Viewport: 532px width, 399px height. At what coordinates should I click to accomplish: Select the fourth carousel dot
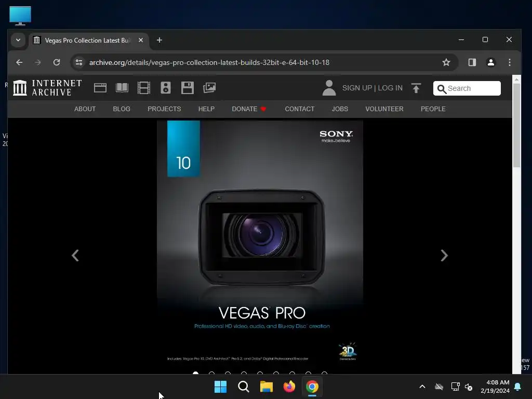(244, 373)
